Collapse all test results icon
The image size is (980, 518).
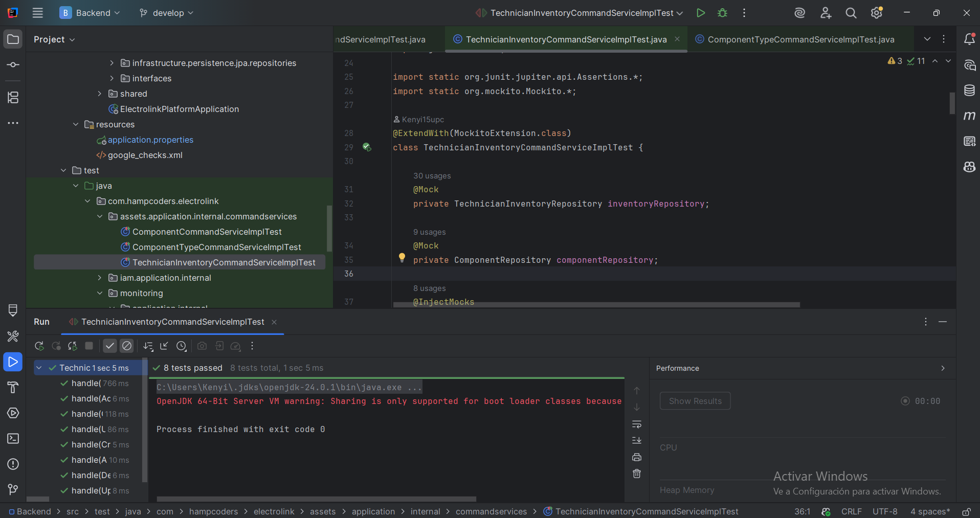click(x=164, y=346)
